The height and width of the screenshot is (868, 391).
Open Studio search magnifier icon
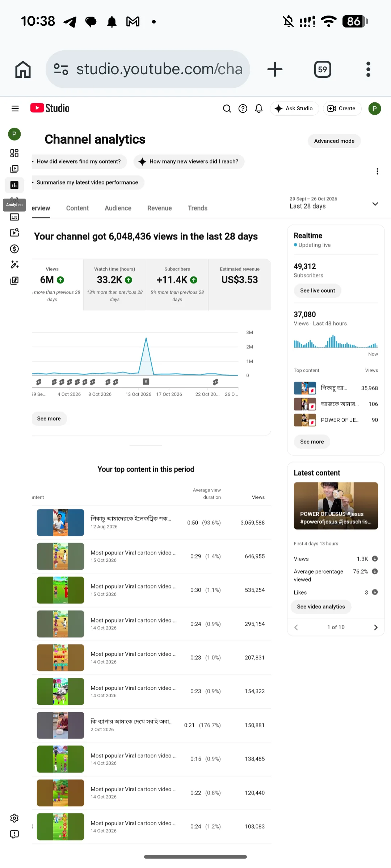click(227, 109)
